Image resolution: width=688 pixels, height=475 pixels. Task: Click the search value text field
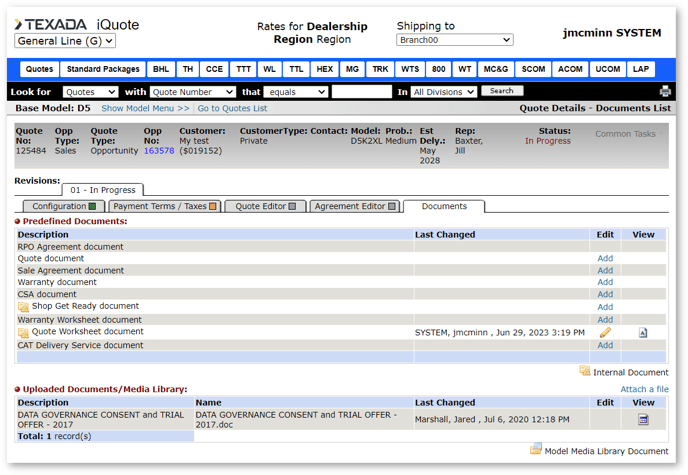[x=361, y=92]
